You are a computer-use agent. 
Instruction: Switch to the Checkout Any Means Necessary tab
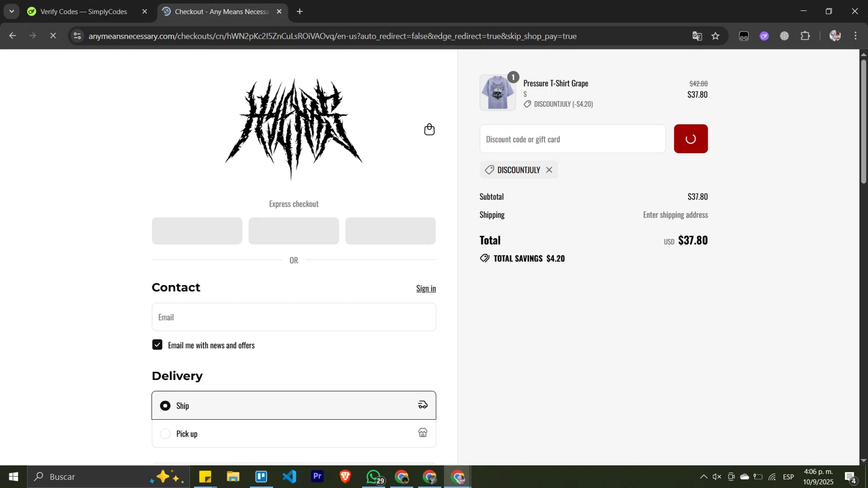(x=222, y=12)
